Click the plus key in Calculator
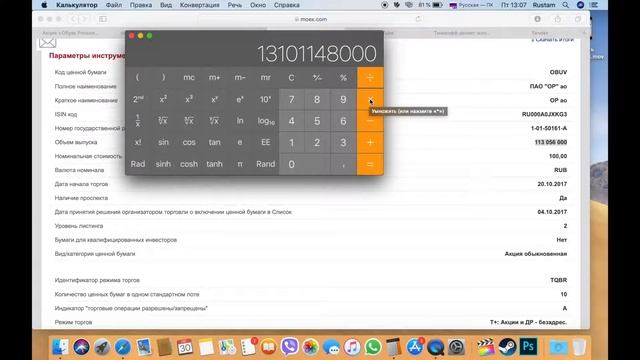This screenshot has height=360, width=640. click(x=370, y=142)
